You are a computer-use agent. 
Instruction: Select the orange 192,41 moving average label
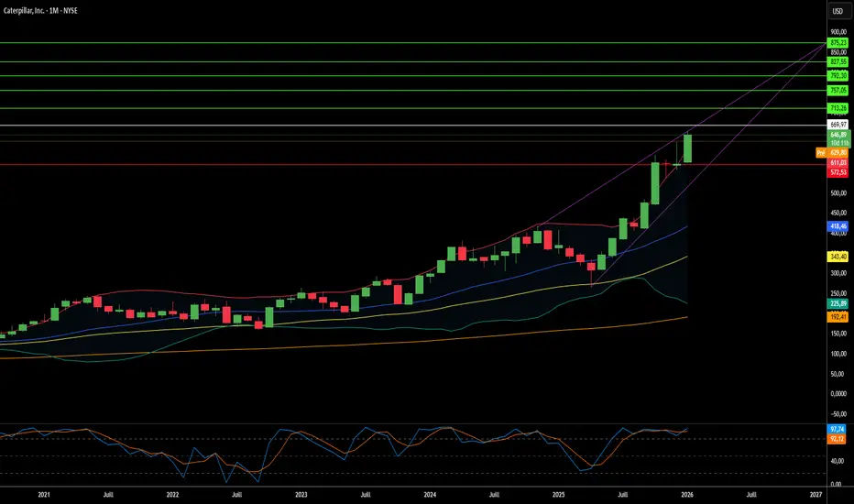click(x=838, y=316)
